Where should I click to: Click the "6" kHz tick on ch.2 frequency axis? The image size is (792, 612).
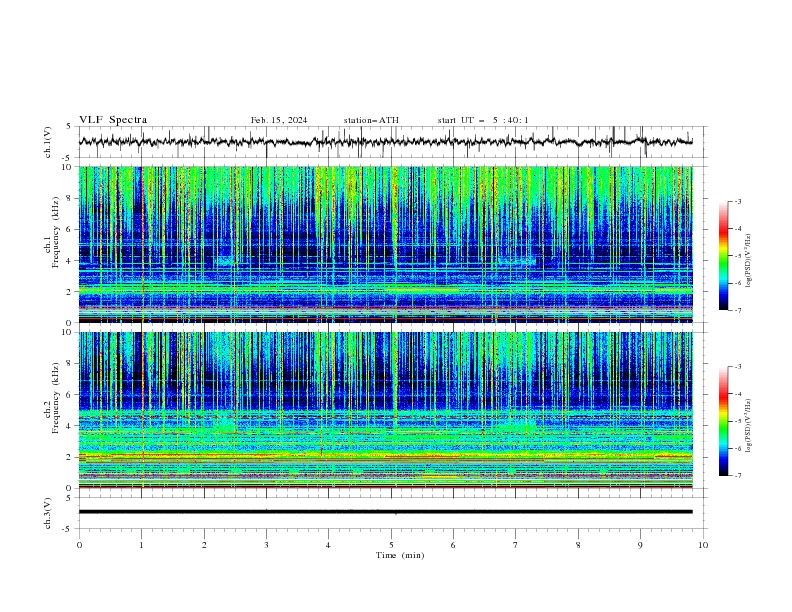[71, 394]
